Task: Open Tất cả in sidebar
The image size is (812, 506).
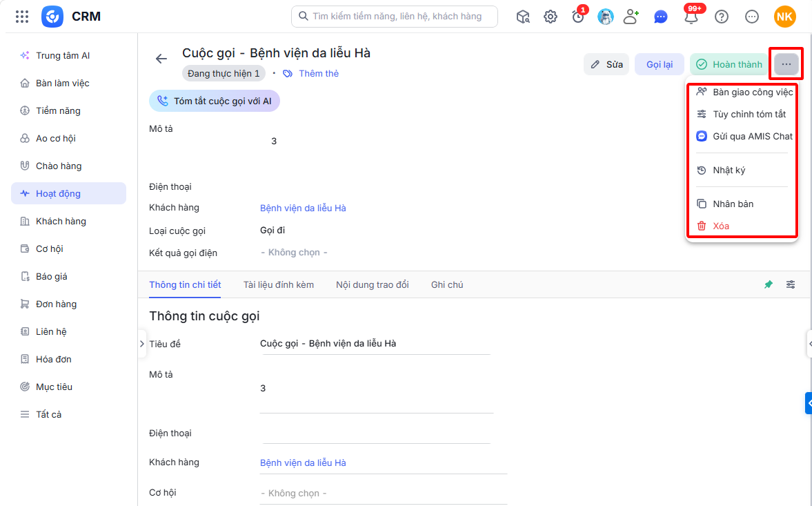Action: (x=68, y=414)
